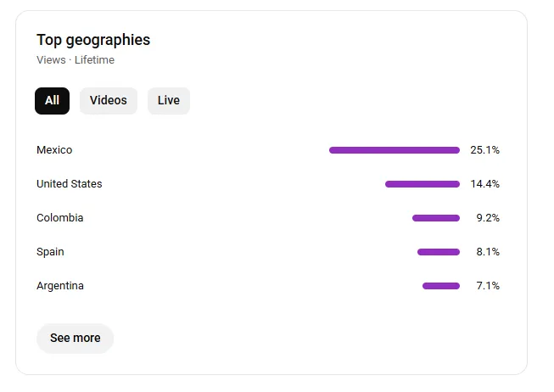The image size is (554, 392).
Task: Open the See more button
Action: (x=75, y=338)
